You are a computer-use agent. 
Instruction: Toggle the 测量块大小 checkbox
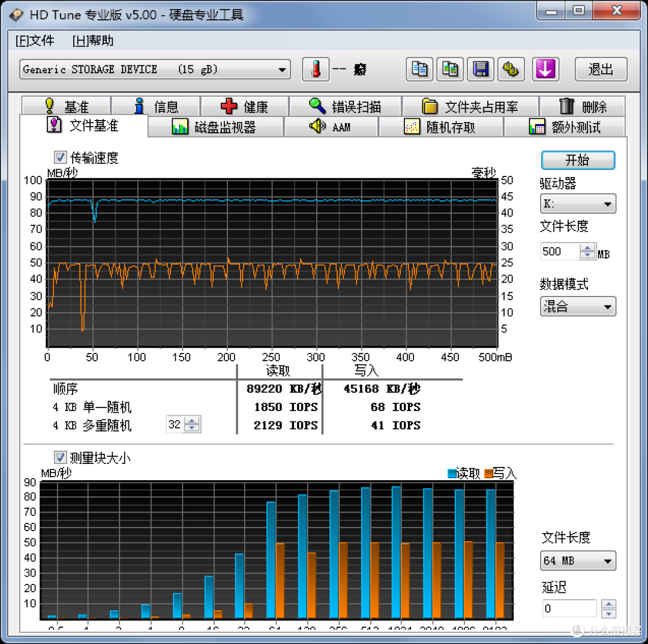60,457
